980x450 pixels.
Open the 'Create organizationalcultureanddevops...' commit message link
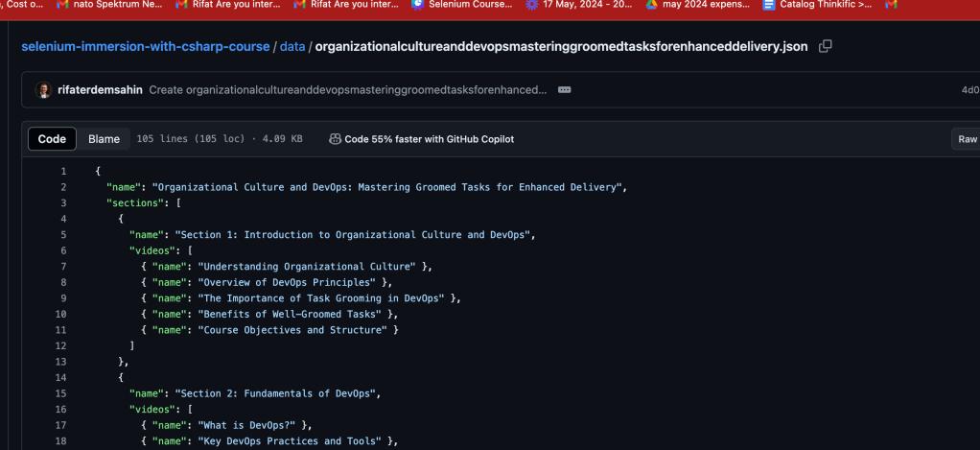pyautogui.click(x=348, y=90)
